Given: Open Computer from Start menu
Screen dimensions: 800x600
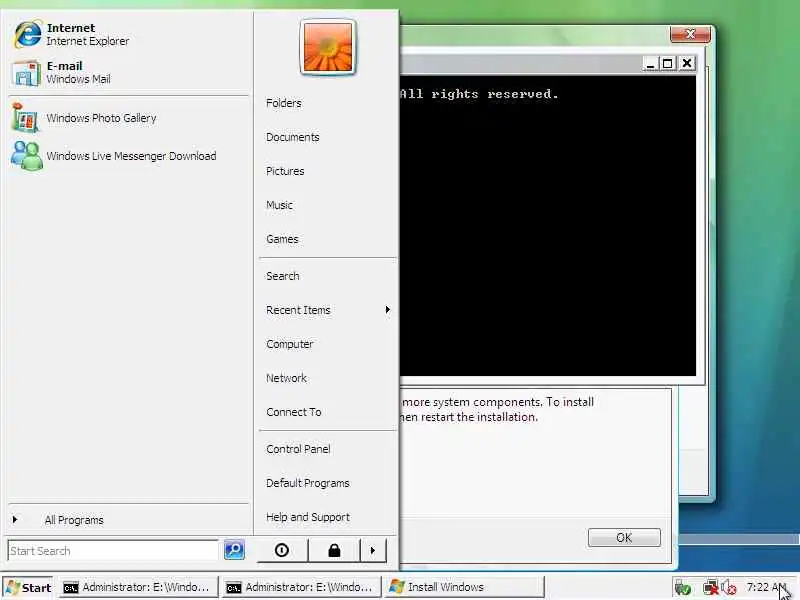Looking at the screenshot, I should (x=290, y=344).
